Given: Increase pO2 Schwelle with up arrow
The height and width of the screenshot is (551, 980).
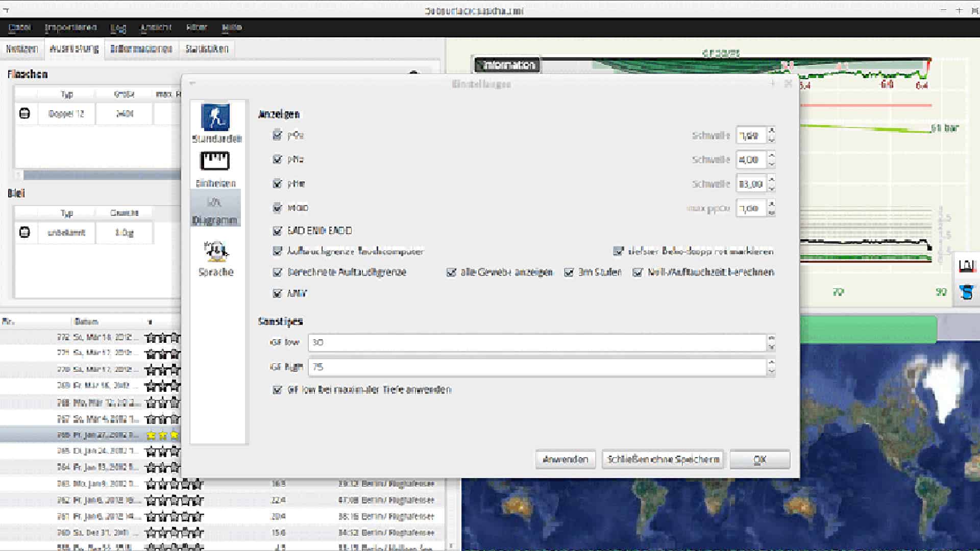Looking at the screenshot, I should click(x=771, y=131).
